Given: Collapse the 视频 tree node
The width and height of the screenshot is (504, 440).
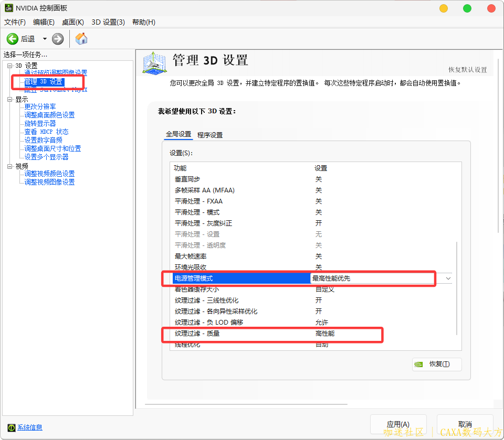Looking at the screenshot, I should coord(9,166).
